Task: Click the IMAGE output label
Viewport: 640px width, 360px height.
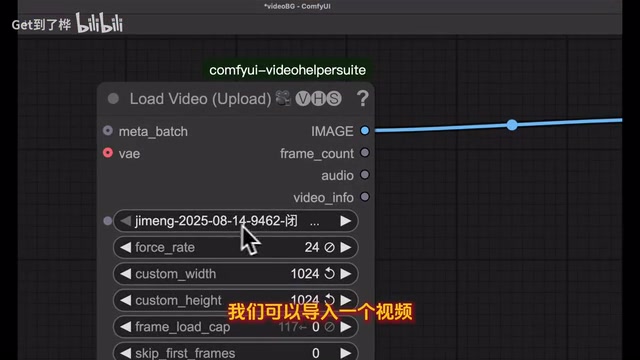Action: pyautogui.click(x=332, y=131)
